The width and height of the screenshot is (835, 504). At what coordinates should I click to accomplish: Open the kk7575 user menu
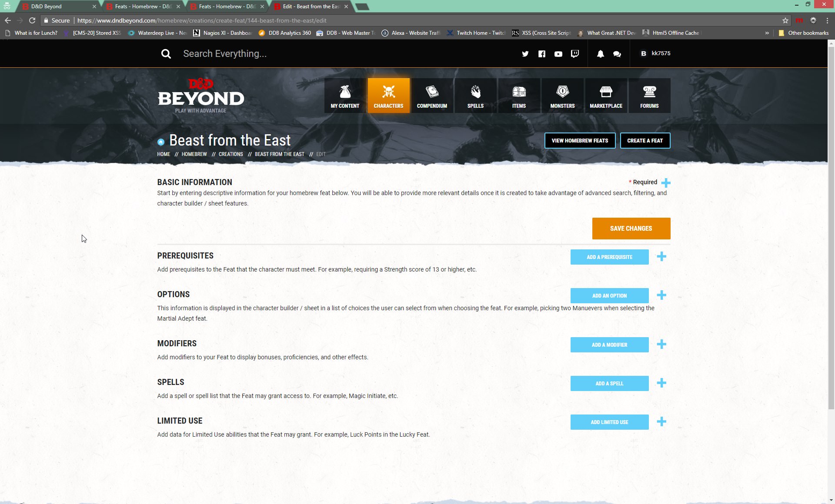655,53
